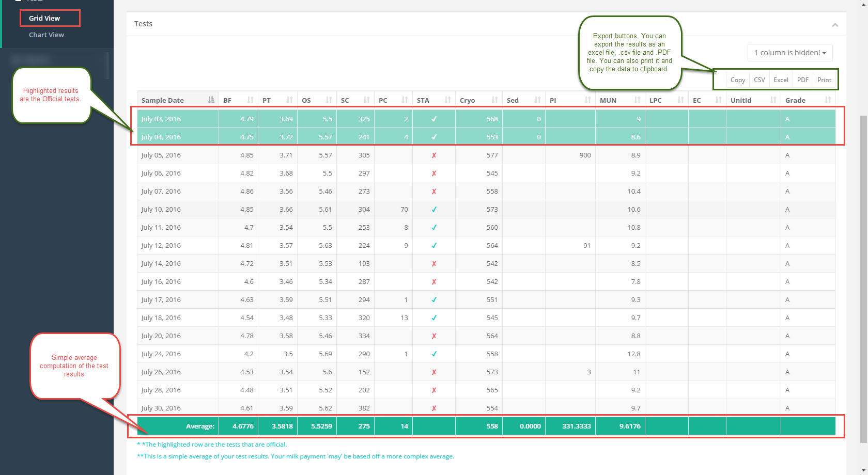
Task: Select PI value 91 for July 12
Action: (x=587, y=245)
